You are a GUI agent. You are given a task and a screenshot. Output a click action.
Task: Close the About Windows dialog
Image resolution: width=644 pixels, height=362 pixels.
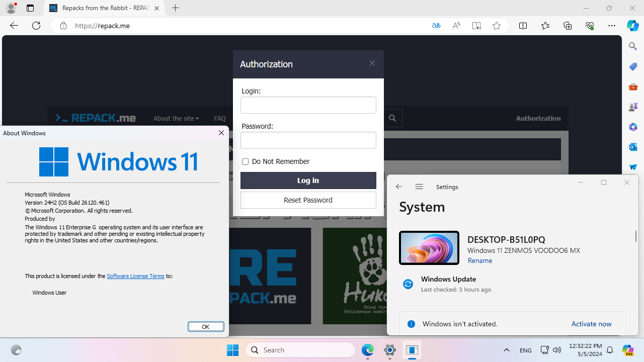point(221,133)
